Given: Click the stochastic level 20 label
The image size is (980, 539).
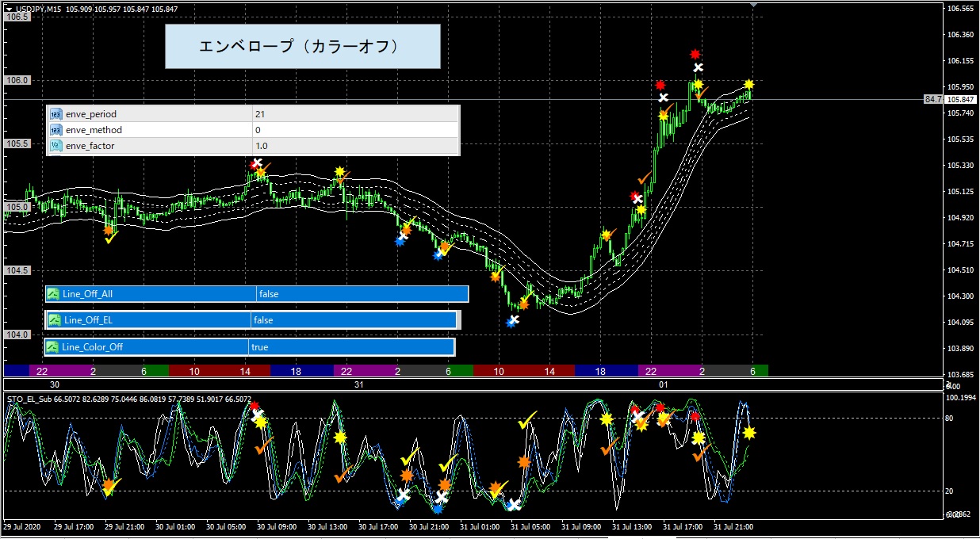Looking at the screenshot, I should tap(949, 491).
